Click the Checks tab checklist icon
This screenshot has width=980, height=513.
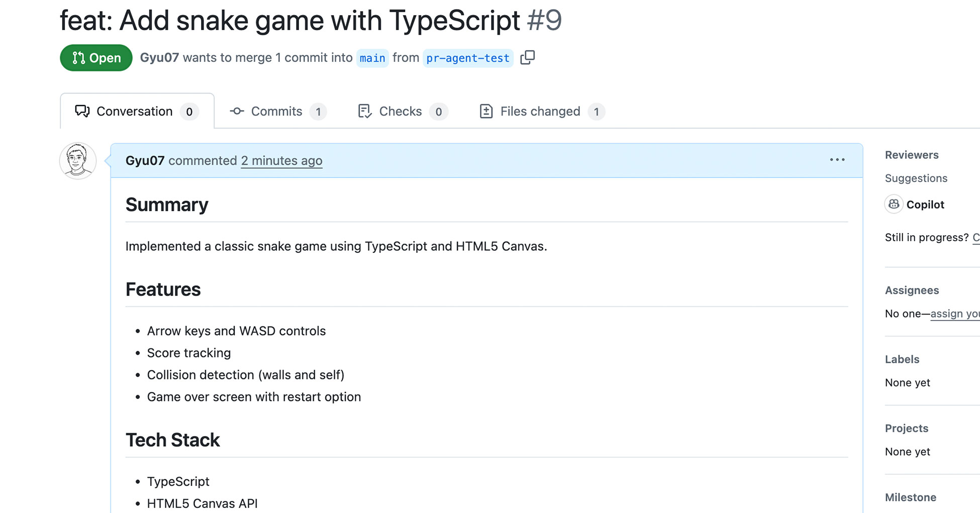(x=365, y=111)
